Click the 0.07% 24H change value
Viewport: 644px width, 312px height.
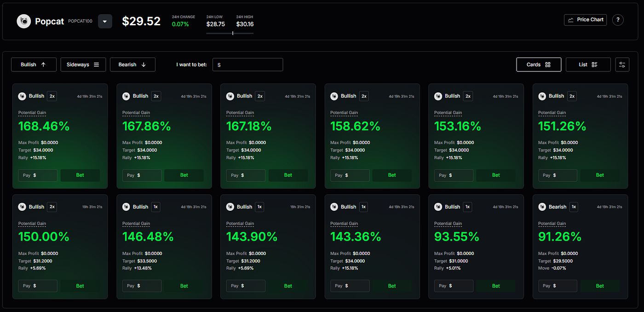click(180, 24)
